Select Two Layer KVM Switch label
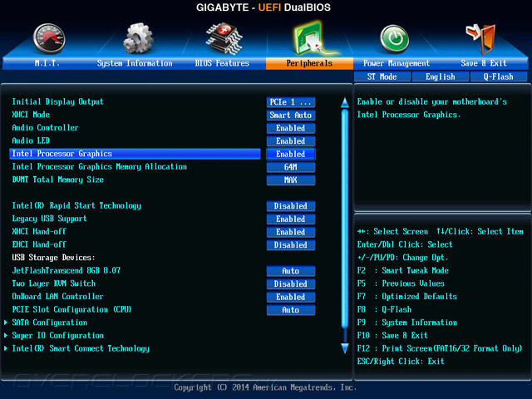Image resolution: width=532 pixels, height=399 pixels. [x=53, y=283]
